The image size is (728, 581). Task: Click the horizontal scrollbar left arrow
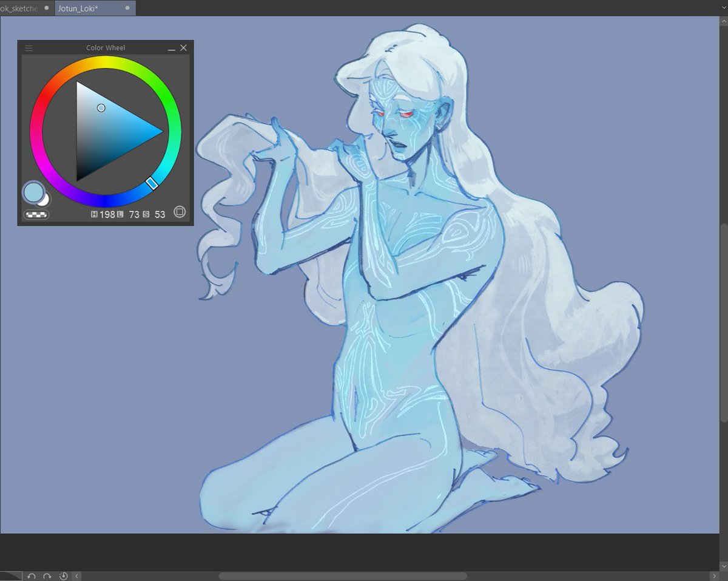click(77, 576)
